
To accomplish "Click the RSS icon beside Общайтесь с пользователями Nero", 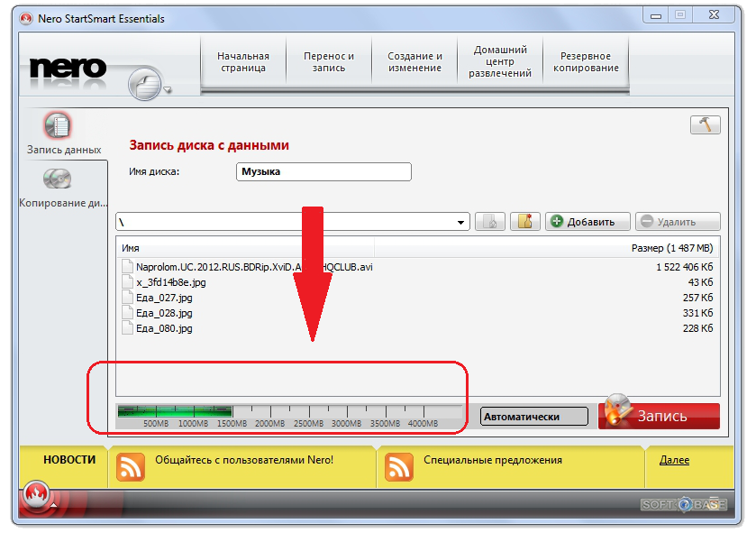I will pyautogui.click(x=131, y=467).
